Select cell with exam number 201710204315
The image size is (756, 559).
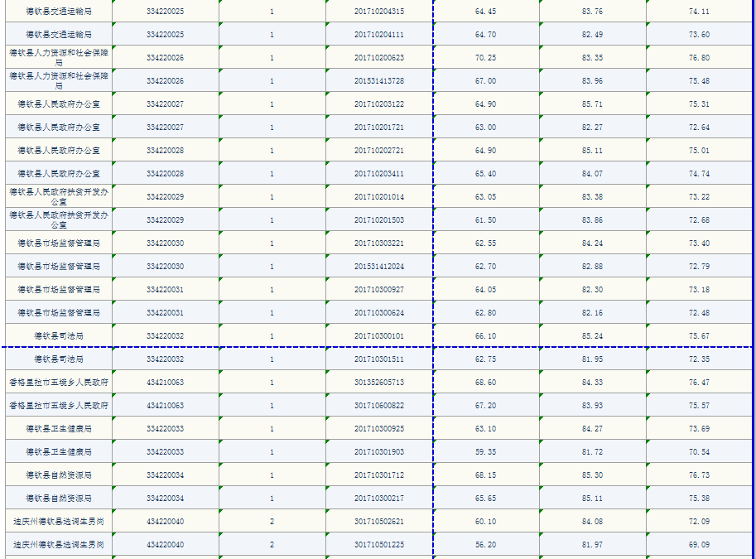378,12
